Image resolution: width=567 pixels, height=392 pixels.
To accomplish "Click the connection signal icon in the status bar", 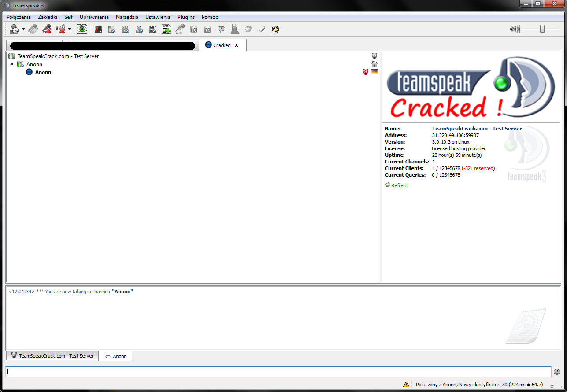I will tap(552, 385).
